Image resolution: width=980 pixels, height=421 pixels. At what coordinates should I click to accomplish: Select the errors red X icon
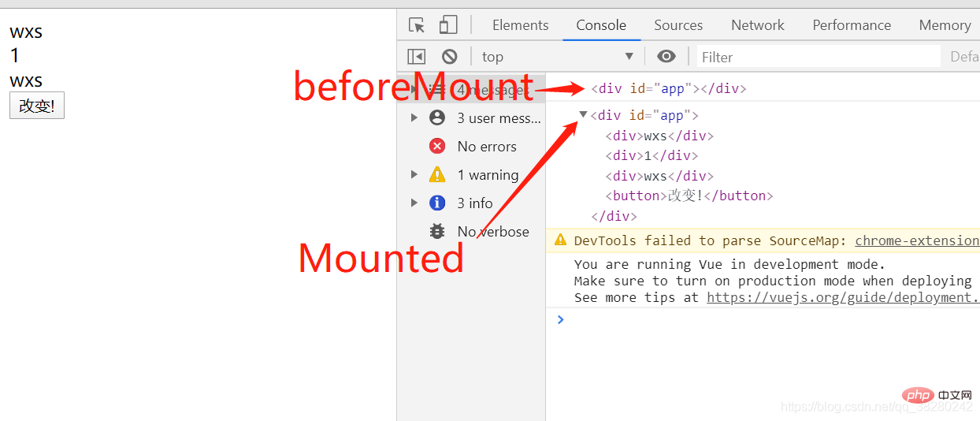[x=437, y=146]
